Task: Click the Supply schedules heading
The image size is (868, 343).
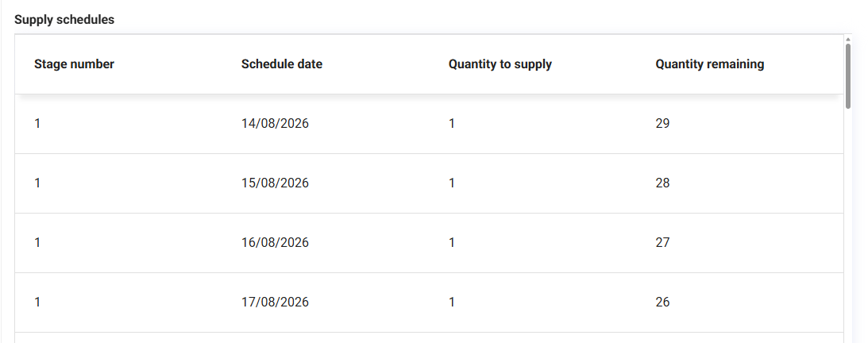Action: click(64, 19)
